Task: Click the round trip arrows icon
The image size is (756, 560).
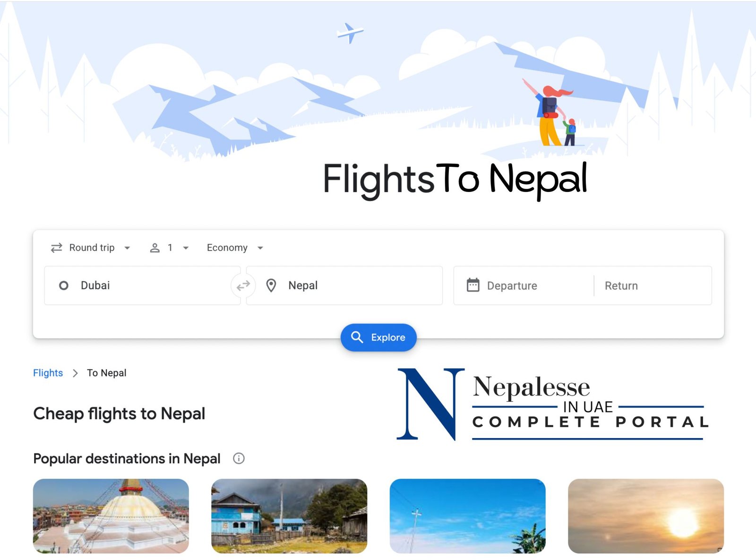Action: [x=57, y=248]
